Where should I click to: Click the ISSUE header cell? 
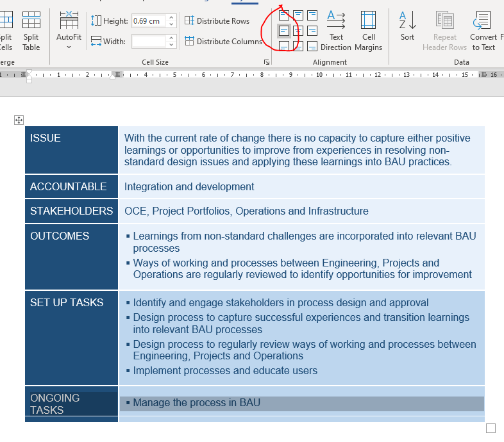pyautogui.click(x=71, y=150)
